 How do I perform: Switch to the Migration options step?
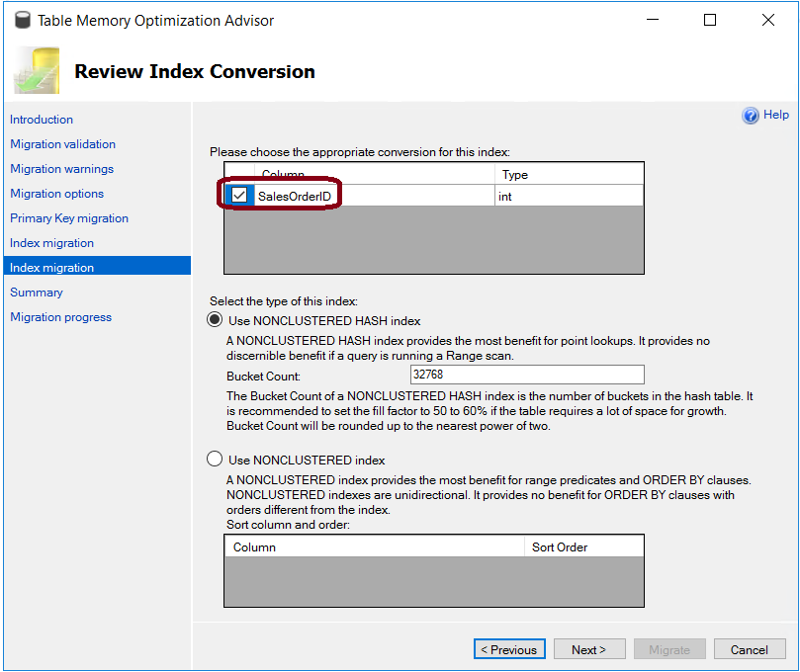coord(56,194)
